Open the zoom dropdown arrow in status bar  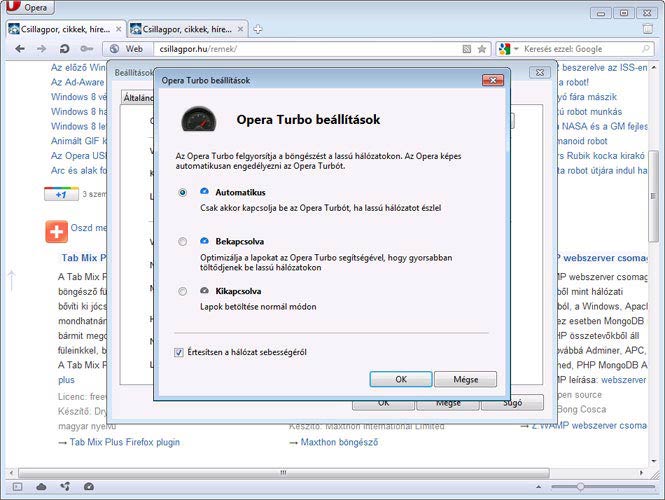click(x=539, y=487)
